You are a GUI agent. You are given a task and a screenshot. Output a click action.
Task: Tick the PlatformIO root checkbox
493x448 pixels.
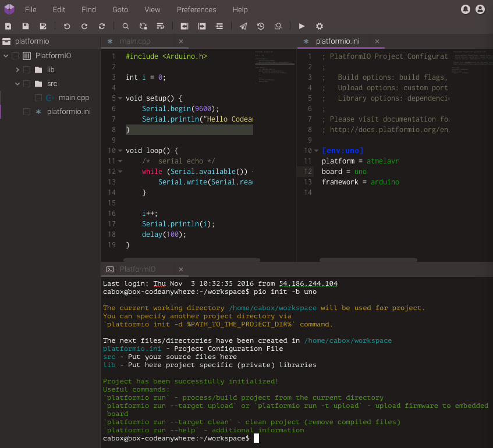pyautogui.click(x=15, y=56)
